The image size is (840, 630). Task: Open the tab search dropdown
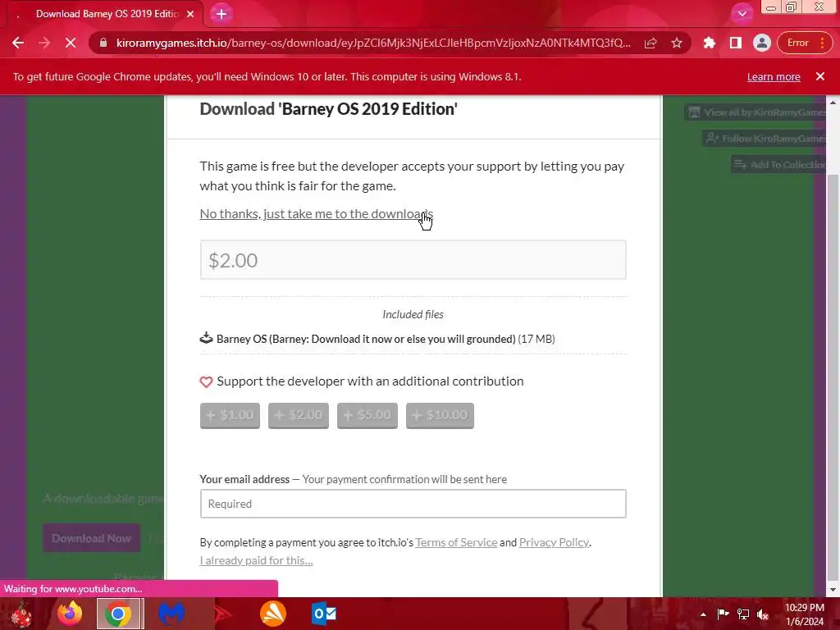coord(742,14)
